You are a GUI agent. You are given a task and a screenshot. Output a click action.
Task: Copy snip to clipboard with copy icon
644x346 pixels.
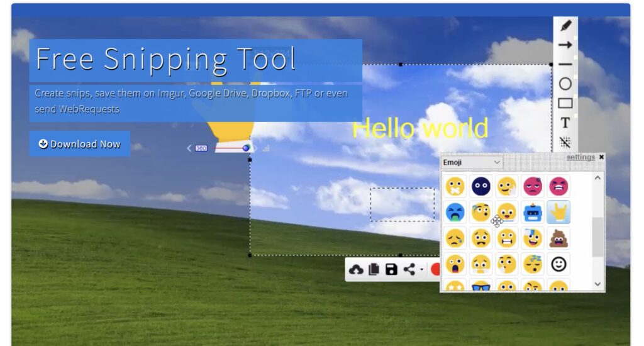pyautogui.click(x=374, y=270)
